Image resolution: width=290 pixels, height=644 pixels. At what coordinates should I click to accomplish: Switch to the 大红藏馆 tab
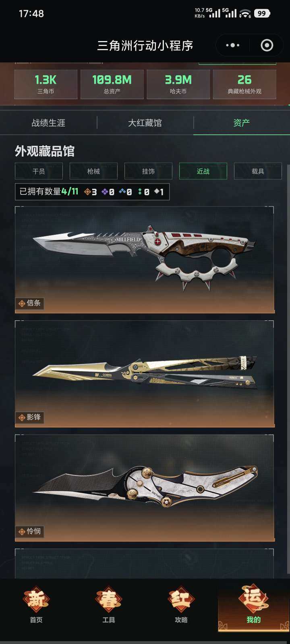145,123
